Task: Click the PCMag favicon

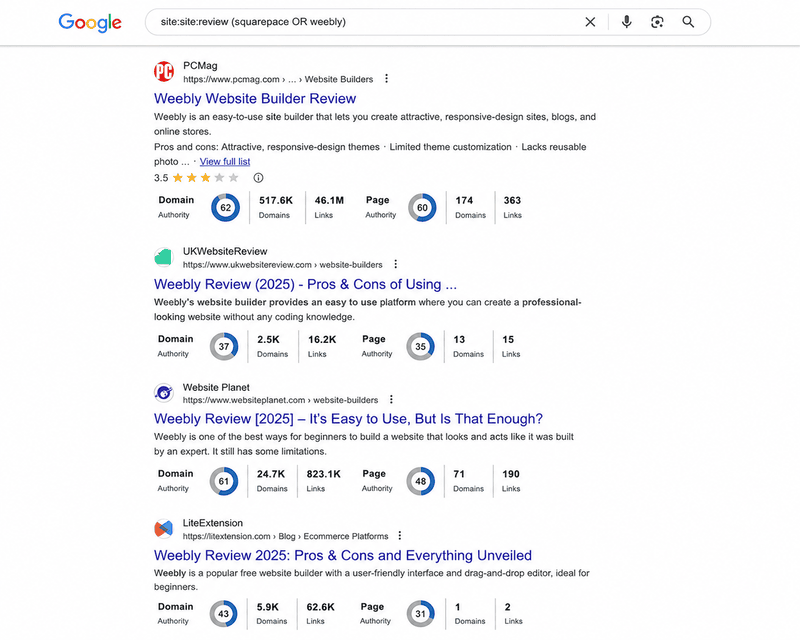Action: [x=164, y=71]
